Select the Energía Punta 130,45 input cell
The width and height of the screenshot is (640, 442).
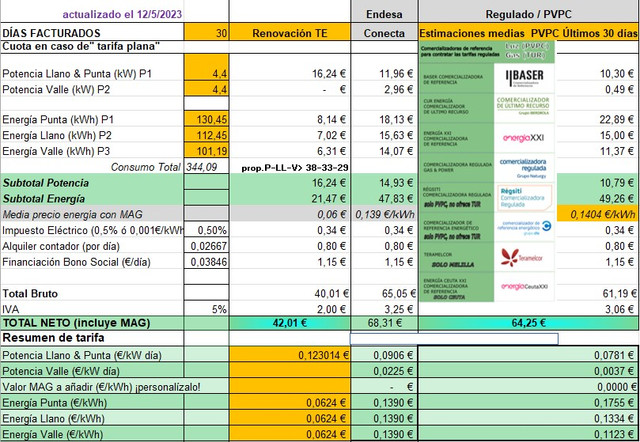point(207,120)
